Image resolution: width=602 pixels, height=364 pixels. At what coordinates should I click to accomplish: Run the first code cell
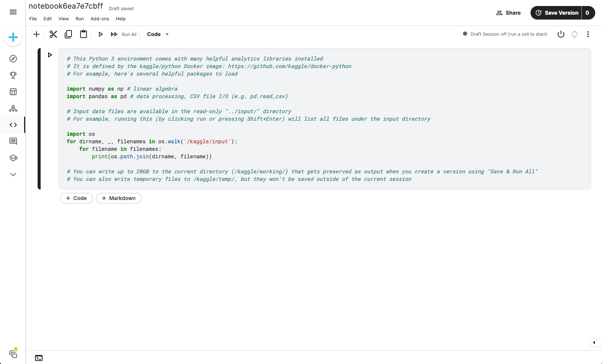coord(50,55)
